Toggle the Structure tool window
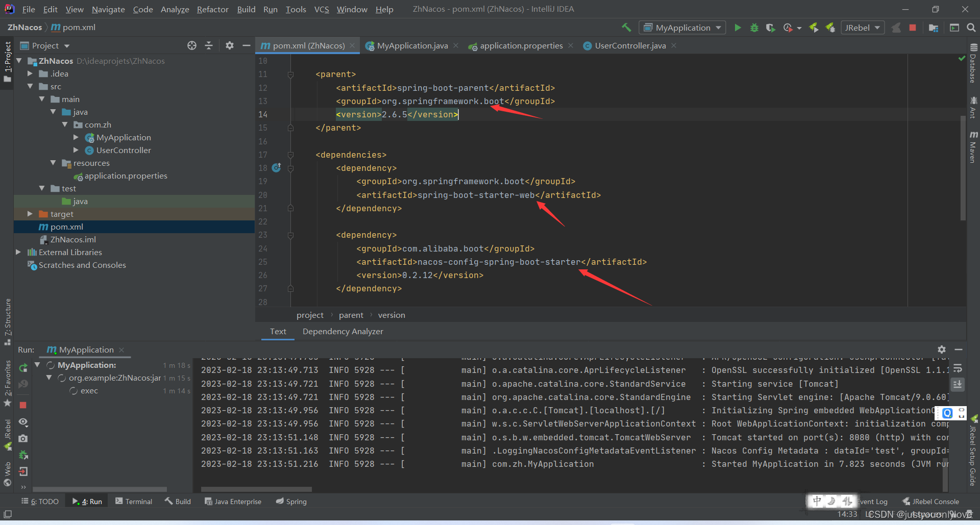 pyautogui.click(x=7, y=322)
